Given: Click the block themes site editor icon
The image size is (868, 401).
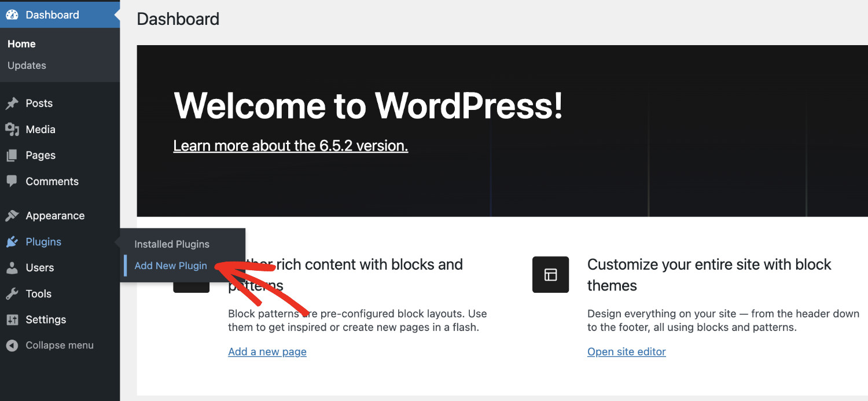Looking at the screenshot, I should 550,274.
